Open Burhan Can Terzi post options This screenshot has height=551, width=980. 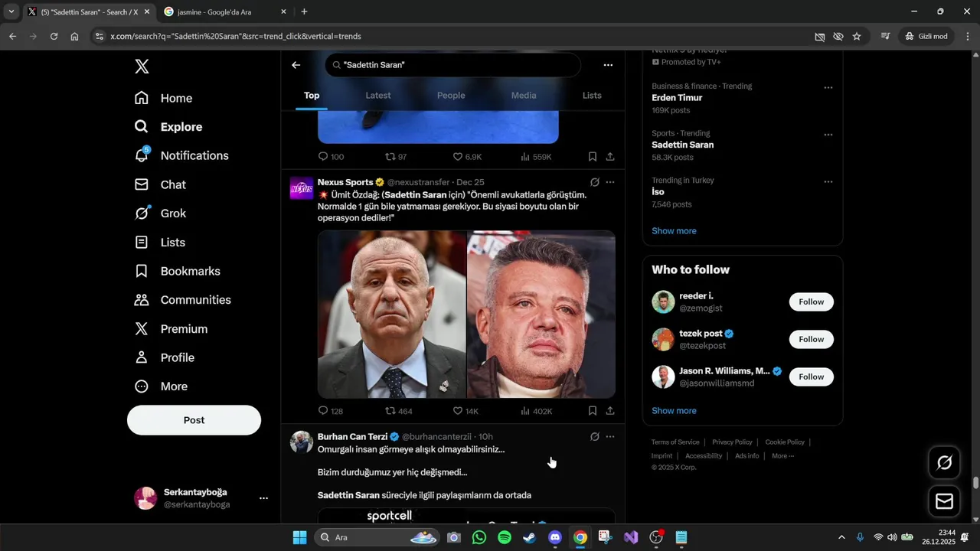pos(610,436)
